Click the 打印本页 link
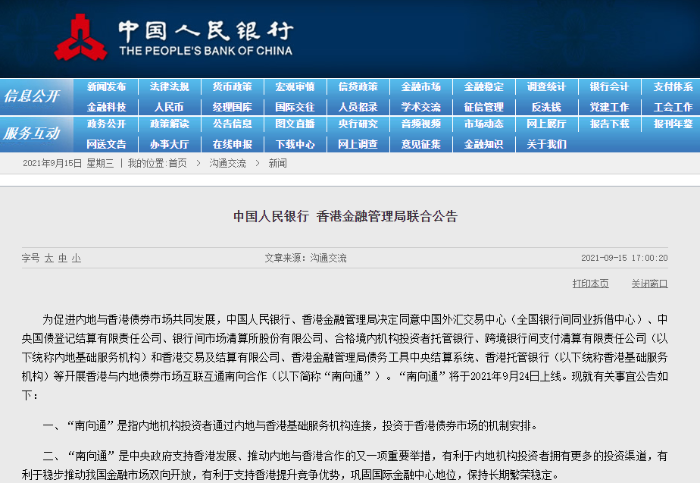Screen dimensions: 700x483 [x=591, y=283]
